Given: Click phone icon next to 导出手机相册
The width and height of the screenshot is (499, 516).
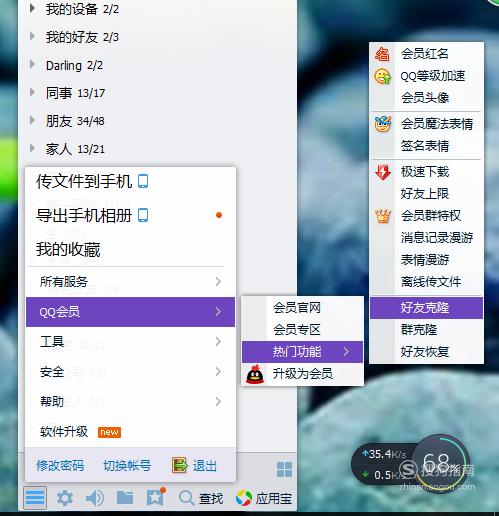Looking at the screenshot, I should [143, 215].
